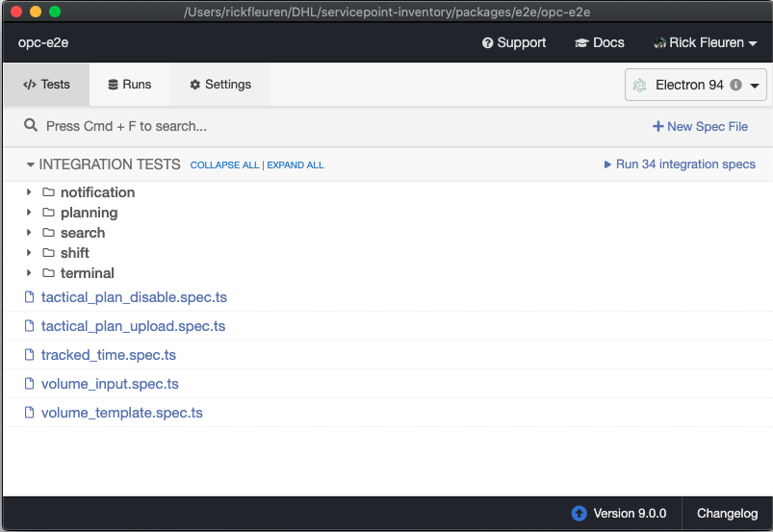Click file icon of tactical_plan_upload.spec.ts
Screen dimensions: 773x532
[x=30, y=325]
